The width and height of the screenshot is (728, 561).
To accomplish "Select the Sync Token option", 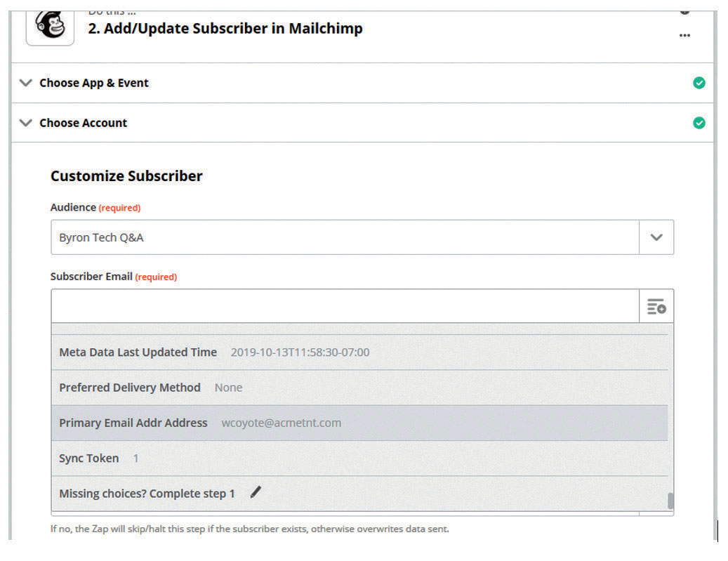I will coord(99,458).
